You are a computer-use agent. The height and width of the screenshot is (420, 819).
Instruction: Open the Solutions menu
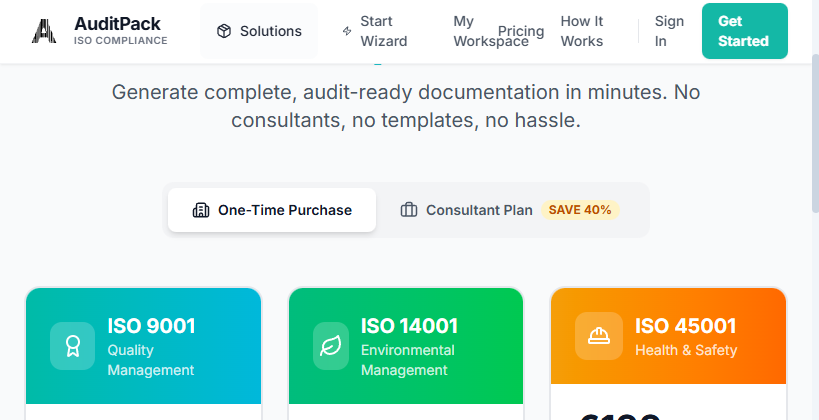259,31
